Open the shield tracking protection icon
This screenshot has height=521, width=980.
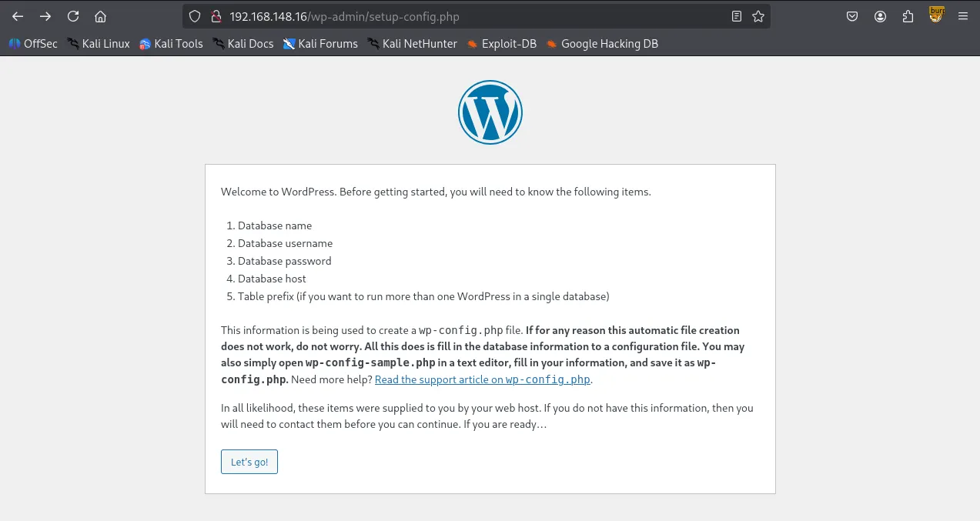click(195, 16)
